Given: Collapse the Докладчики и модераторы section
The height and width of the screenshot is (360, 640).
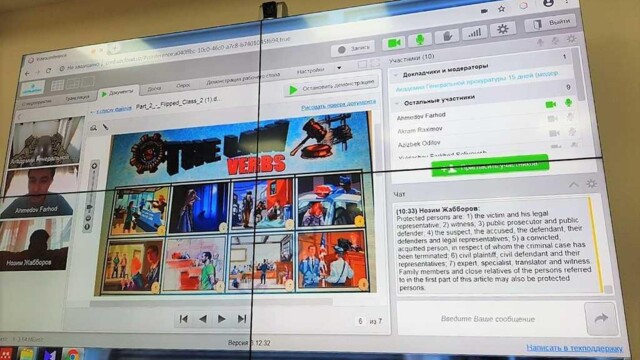Looking at the screenshot, I should tap(396, 76).
